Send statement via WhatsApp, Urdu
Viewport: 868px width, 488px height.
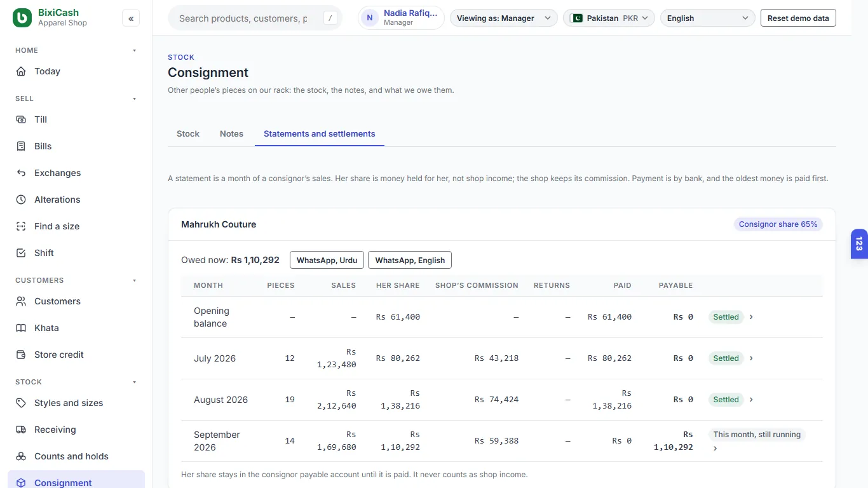click(327, 260)
